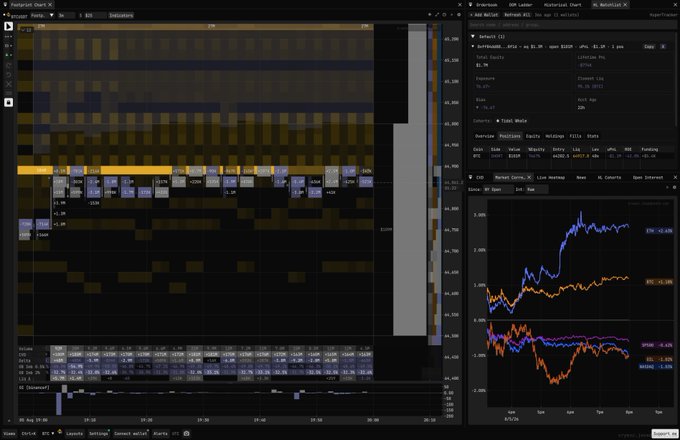Click the 3m timeframe field
The height and width of the screenshot is (440, 680).
pos(66,15)
